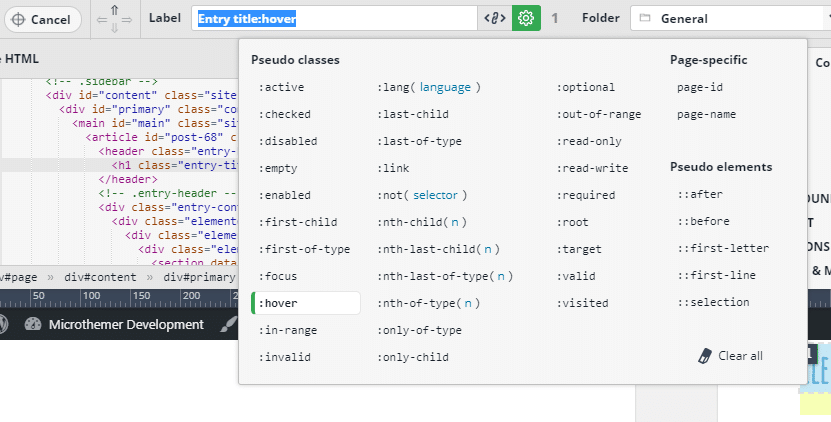
Task: Select the ::first-letter pseudo element
Action: pos(723,249)
